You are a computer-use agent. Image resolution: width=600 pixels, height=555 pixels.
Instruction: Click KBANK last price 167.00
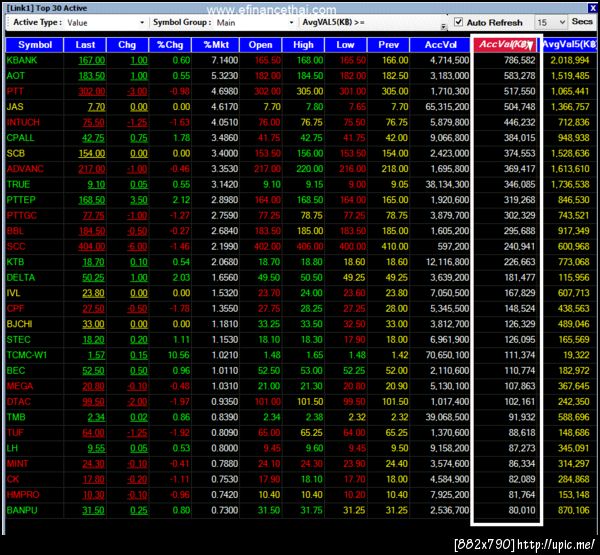[91, 60]
